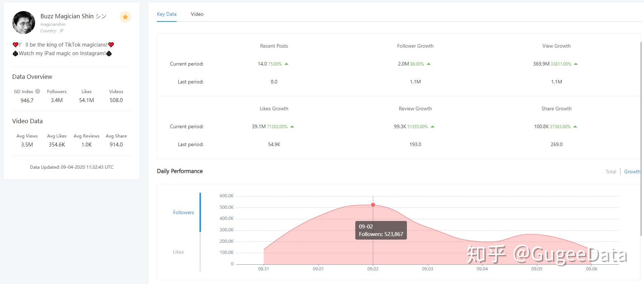The width and height of the screenshot is (644, 284).
Task: Select the Followers chart metric
Action: point(183,212)
